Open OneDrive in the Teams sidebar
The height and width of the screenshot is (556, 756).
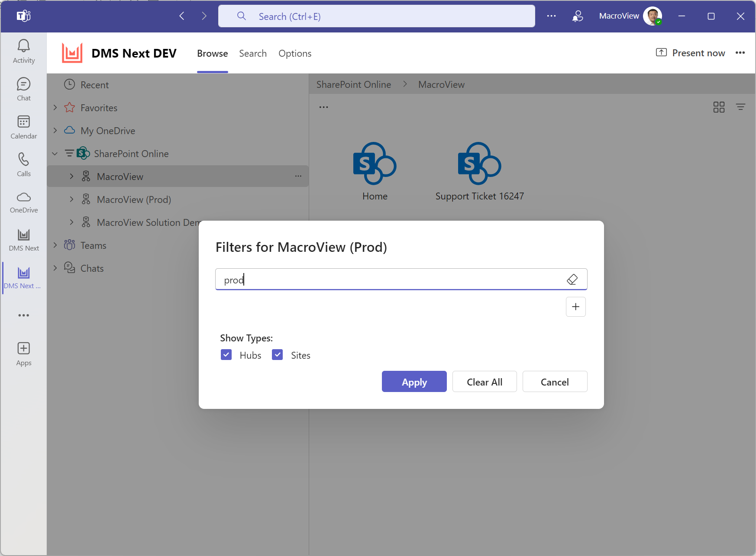[x=24, y=202]
